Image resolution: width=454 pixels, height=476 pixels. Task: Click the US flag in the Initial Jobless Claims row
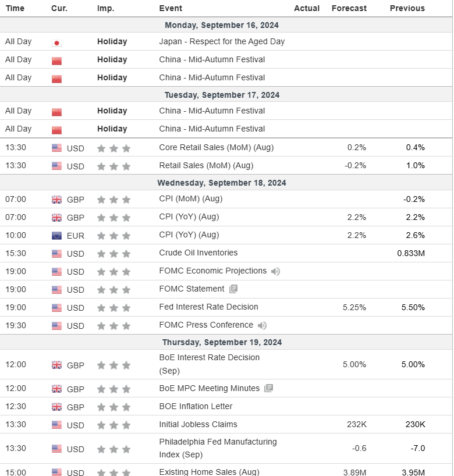point(56,425)
